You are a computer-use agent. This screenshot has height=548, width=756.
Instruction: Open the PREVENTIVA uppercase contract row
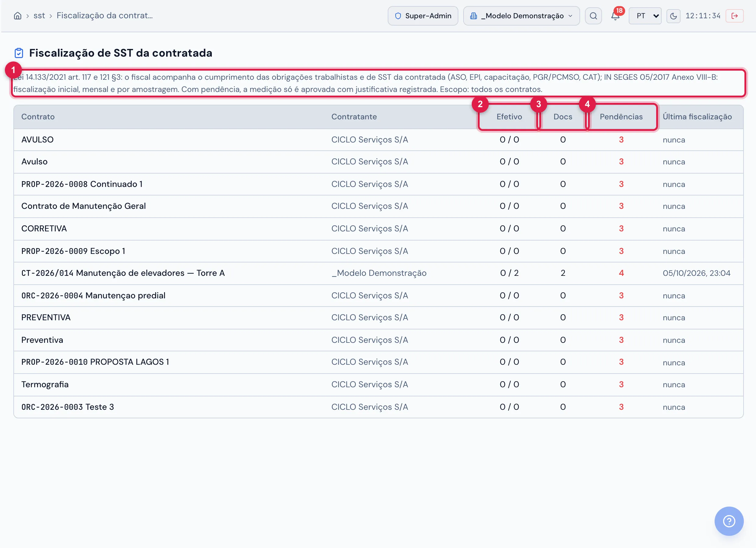[x=378, y=318]
